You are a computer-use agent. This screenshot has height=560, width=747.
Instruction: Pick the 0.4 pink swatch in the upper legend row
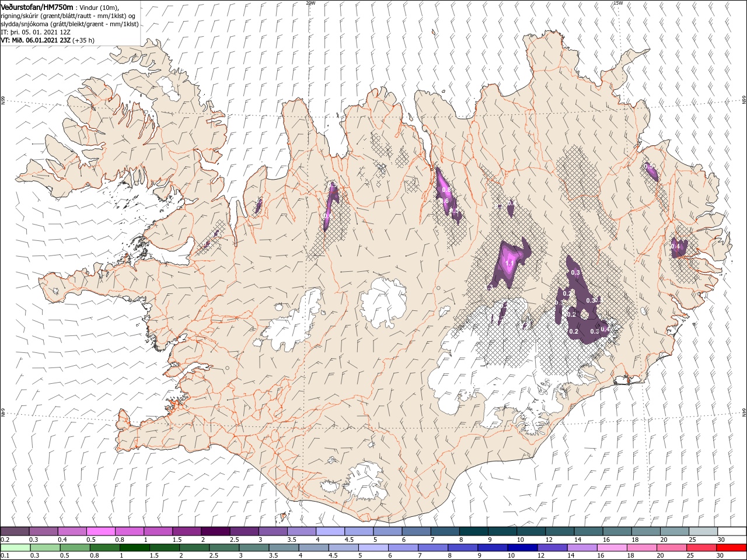tap(72, 531)
